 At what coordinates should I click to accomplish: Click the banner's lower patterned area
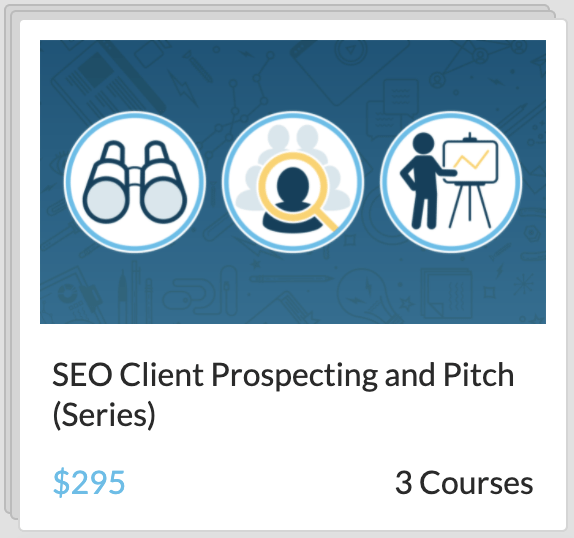[293, 289]
